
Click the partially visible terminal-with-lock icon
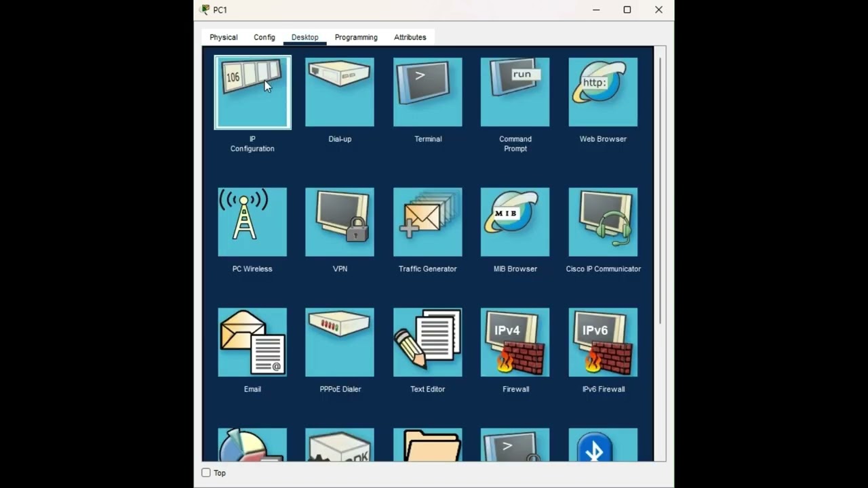(515, 445)
